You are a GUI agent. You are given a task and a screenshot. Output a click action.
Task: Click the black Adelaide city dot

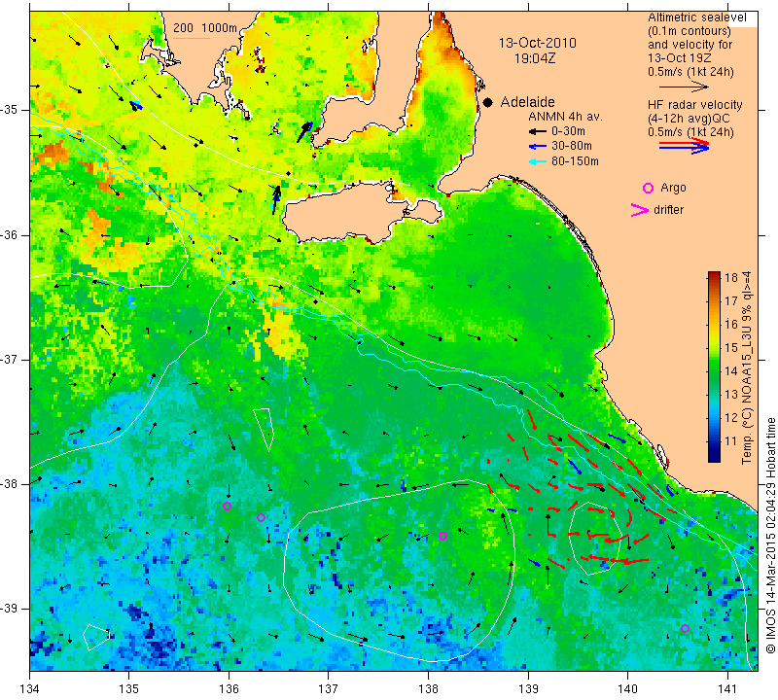(488, 103)
